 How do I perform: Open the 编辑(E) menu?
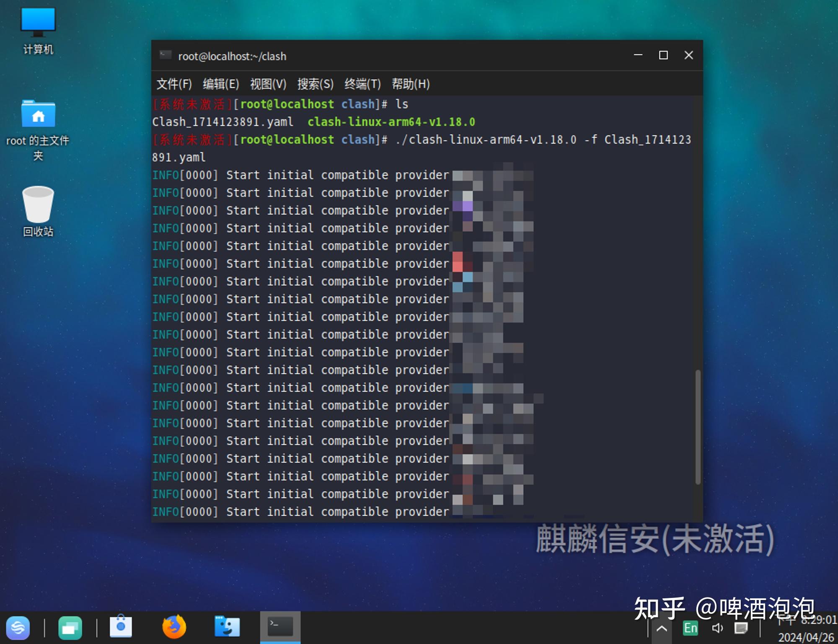(221, 84)
